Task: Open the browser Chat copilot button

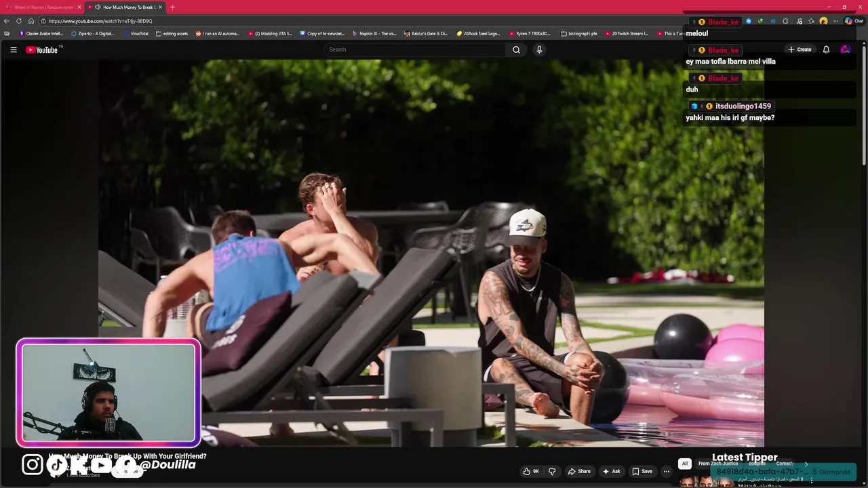Action: 853,21
